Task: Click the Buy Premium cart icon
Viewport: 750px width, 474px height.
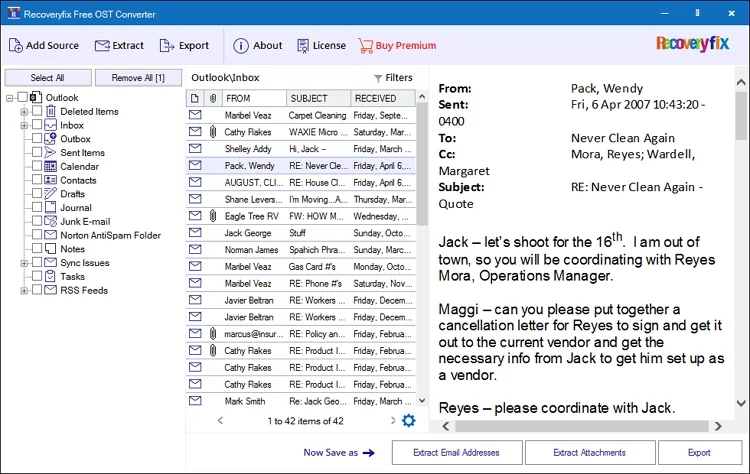Action: (365, 46)
